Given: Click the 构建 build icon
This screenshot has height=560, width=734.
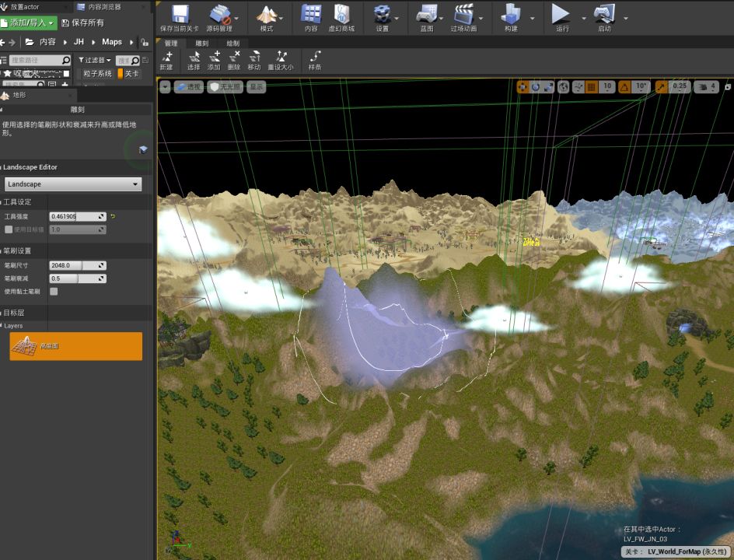Looking at the screenshot, I should (x=510, y=15).
